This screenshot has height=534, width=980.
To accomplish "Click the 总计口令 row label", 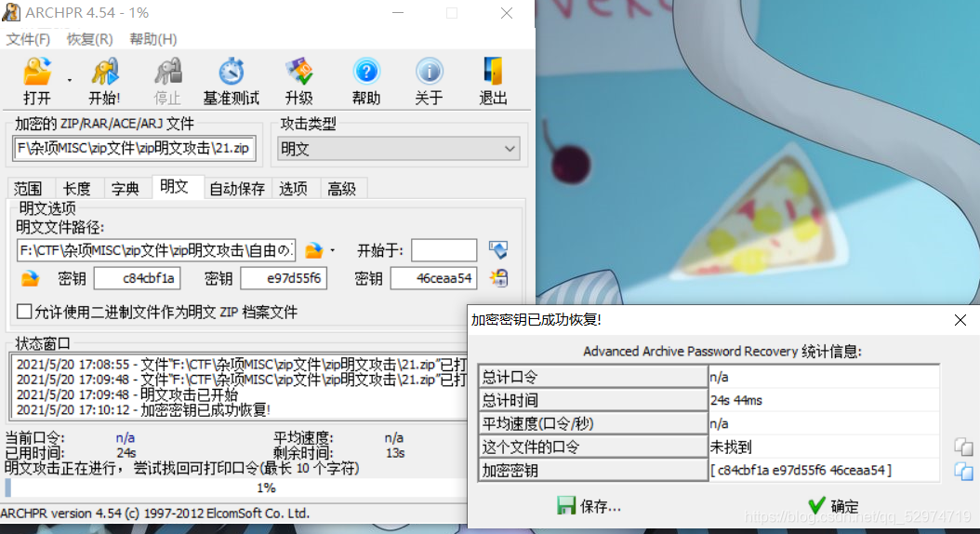I will [x=592, y=377].
